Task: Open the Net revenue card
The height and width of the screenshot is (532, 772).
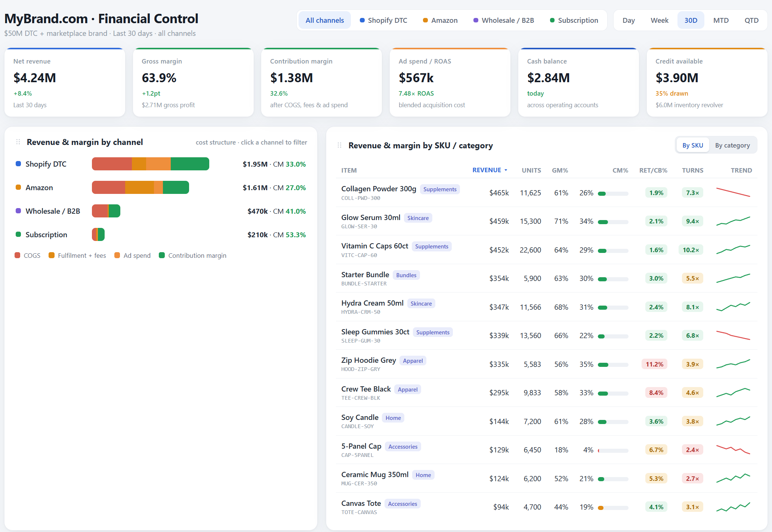Action: 65,82
